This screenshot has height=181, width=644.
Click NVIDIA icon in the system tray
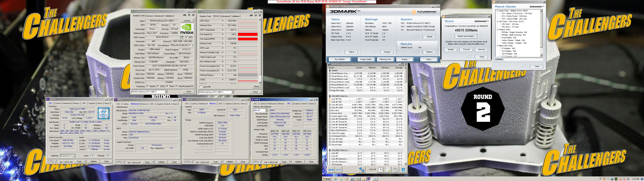[616, 179]
